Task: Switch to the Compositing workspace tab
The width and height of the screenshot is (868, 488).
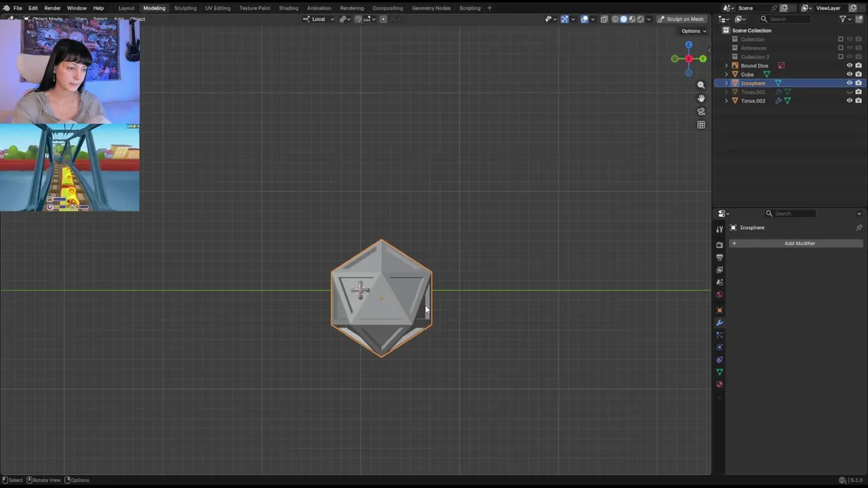Action: pos(387,8)
